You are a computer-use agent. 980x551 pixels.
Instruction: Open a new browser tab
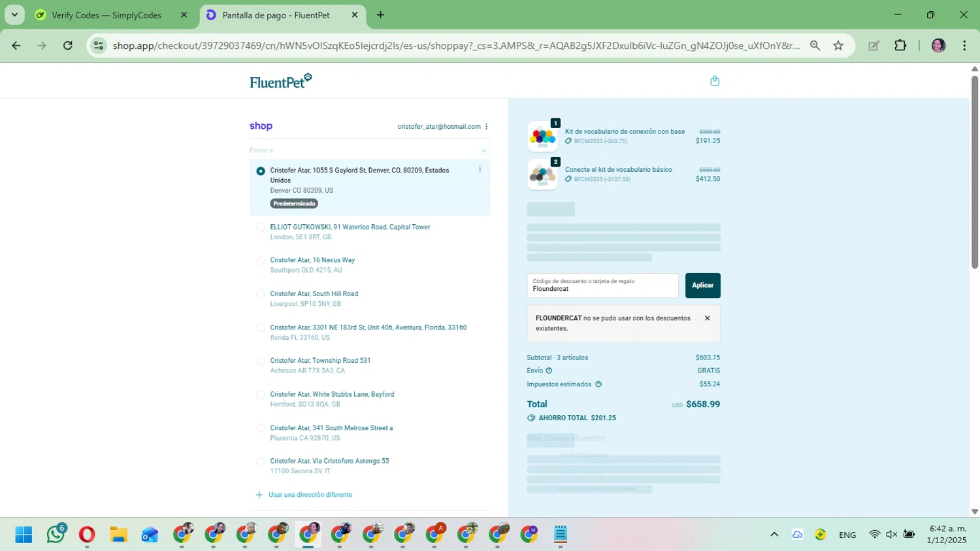pos(380,15)
